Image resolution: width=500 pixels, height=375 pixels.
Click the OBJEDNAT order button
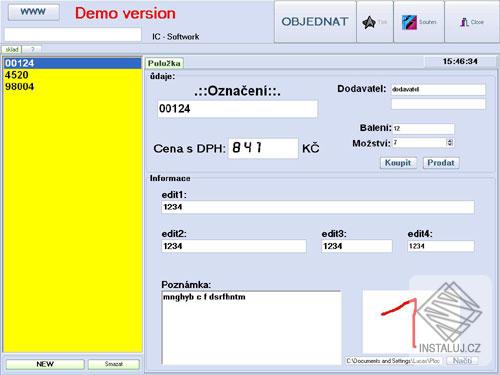click(x=315, y=22)
